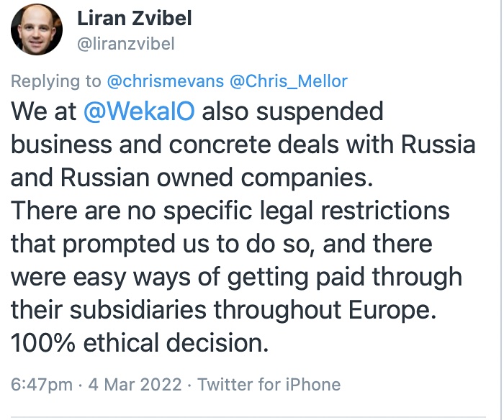Open Liran Zvibel display name profile
The width and height of the screenshot is (504, 420).
135,18
